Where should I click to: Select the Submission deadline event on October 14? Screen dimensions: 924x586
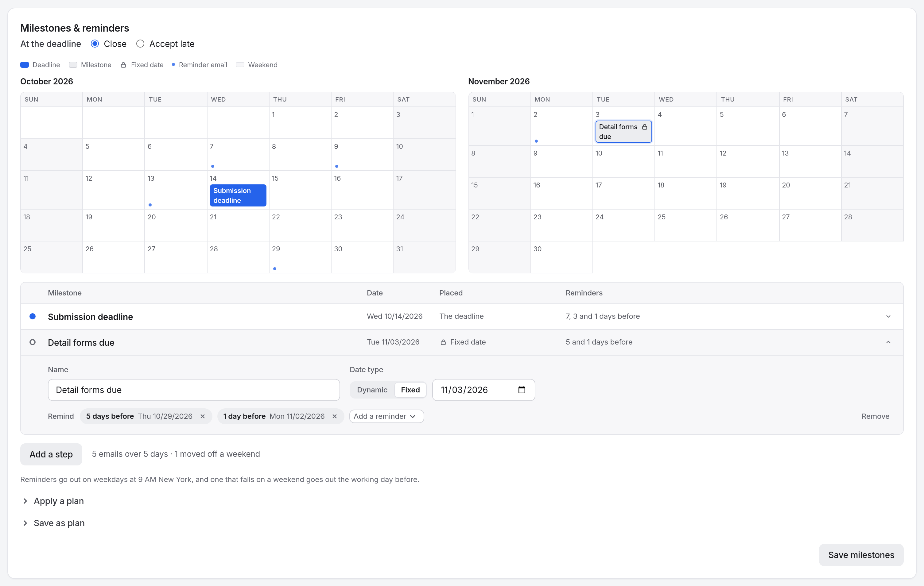238,195
